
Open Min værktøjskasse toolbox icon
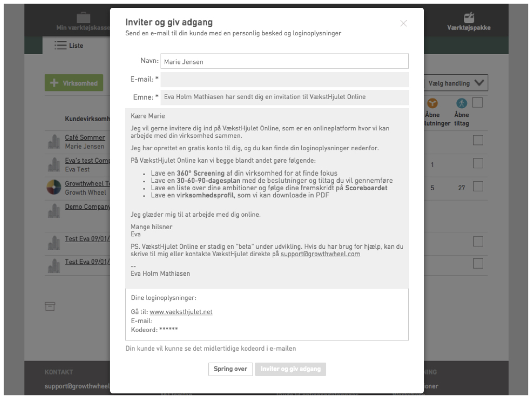pyautogui.click(x=84, y=17)
